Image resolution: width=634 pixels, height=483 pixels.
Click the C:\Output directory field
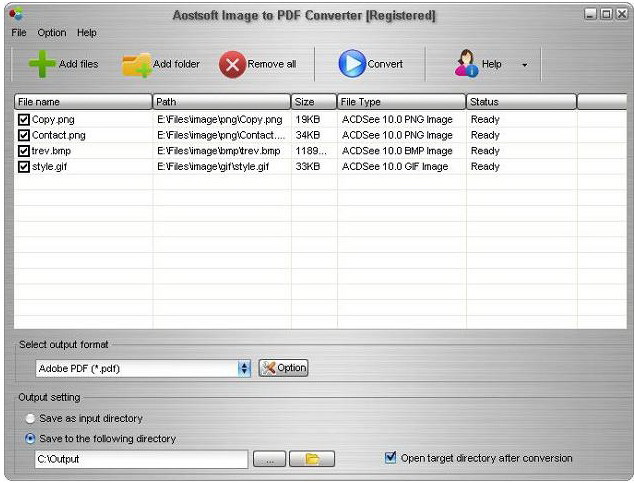coord(142,459)
